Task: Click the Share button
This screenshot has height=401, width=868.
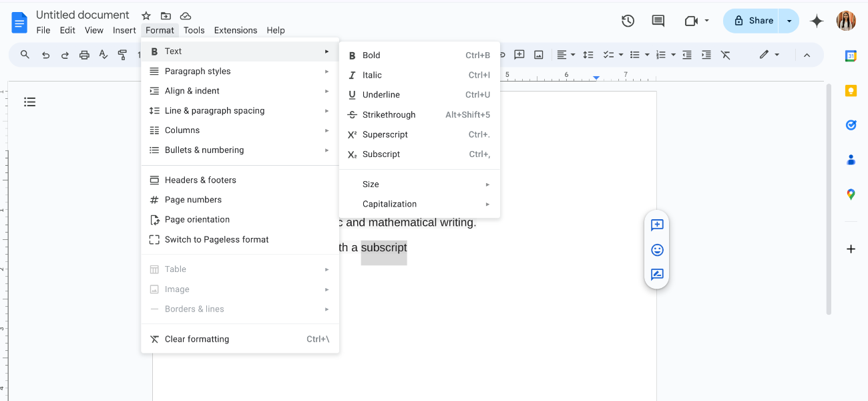Action: pos(750,20)
